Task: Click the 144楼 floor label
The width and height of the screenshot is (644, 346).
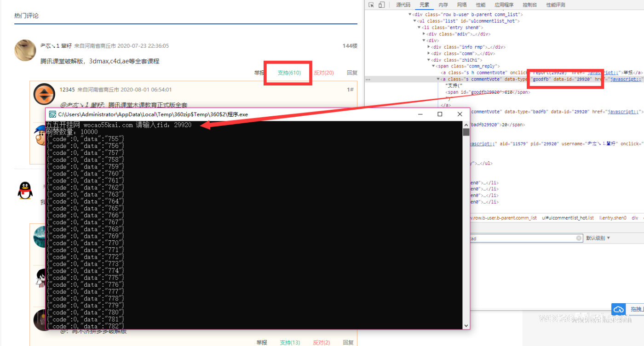Action: pos(350,46)
